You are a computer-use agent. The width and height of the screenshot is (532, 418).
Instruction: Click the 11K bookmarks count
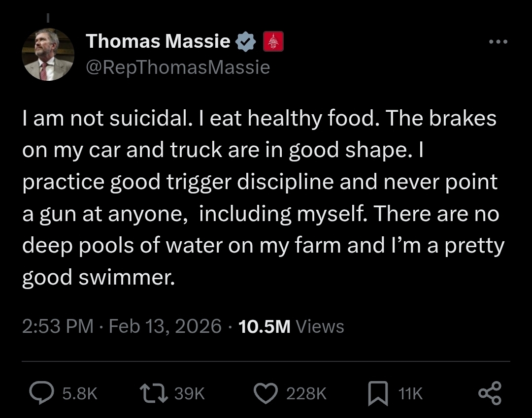pos(410,393)
